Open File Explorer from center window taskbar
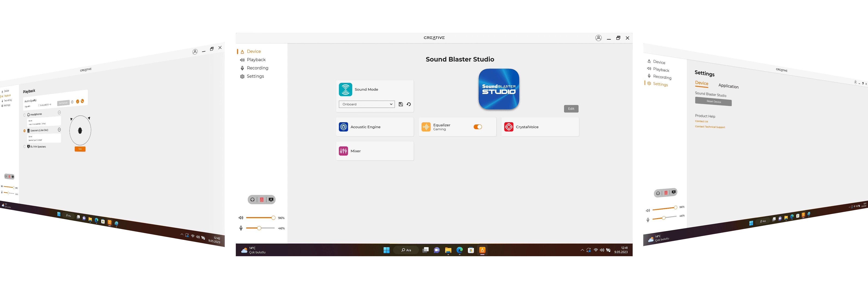This screenshot has height=289, width=868. pyautogui.click(x=448, y=250)
